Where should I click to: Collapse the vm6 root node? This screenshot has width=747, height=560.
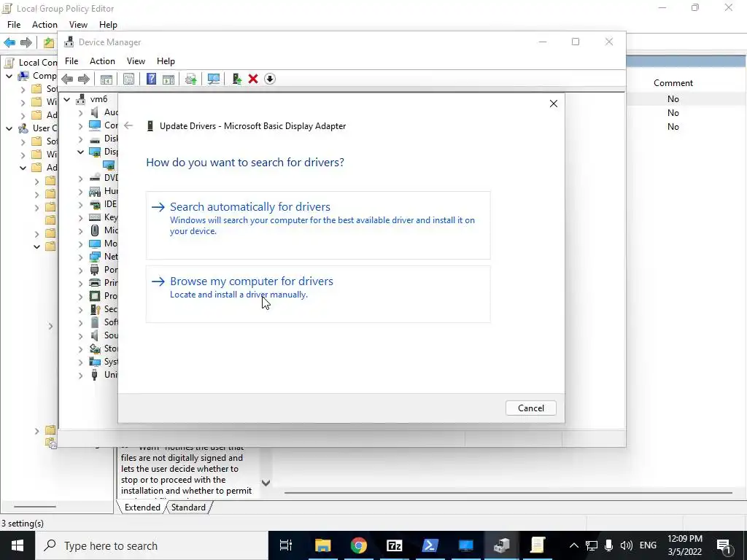67,99
